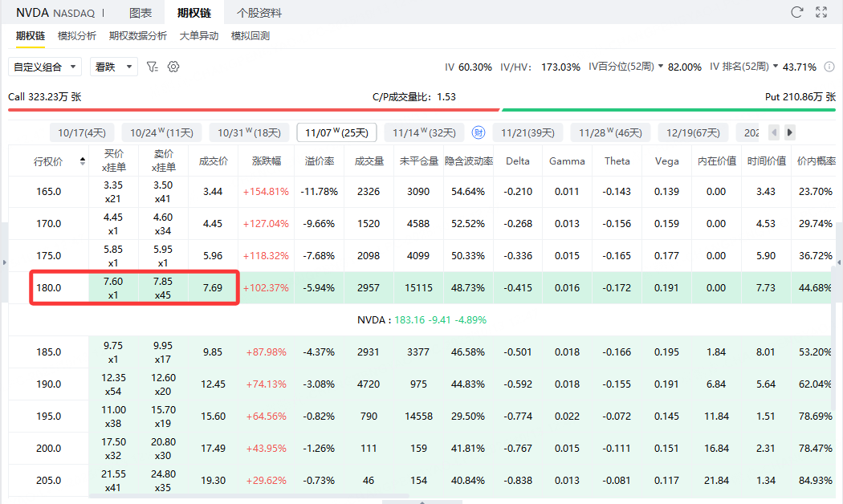This screenshot has height=504, width=843.
Task: Click the Gamma column header
Action: point(567,161)
